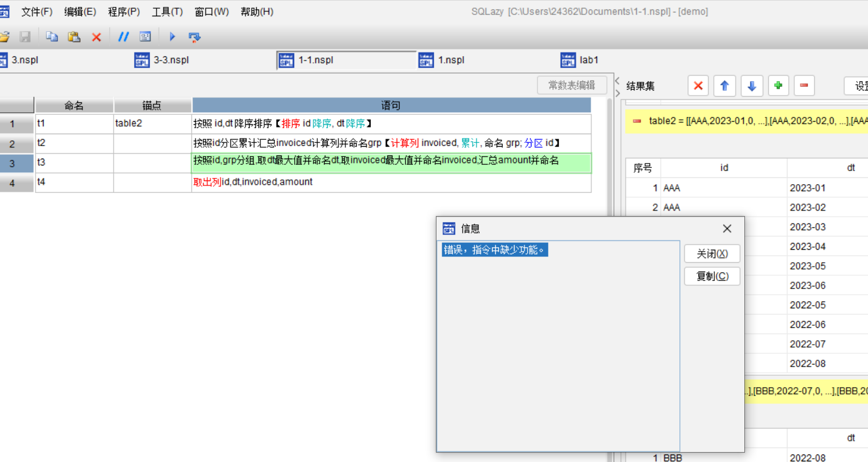This screenshot has width=868, height=462.
Task: Open the 帮助(H) menu
Action: [257, 12]
